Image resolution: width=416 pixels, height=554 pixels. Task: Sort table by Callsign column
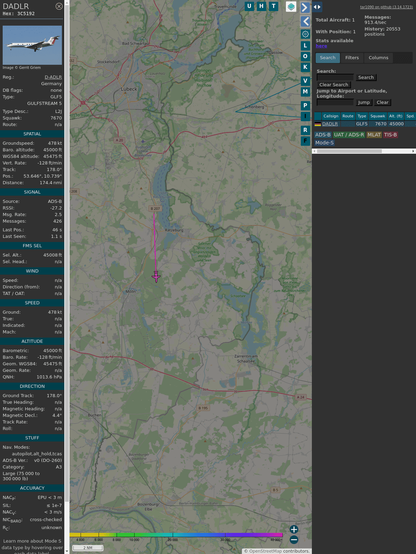pos(330,116)
